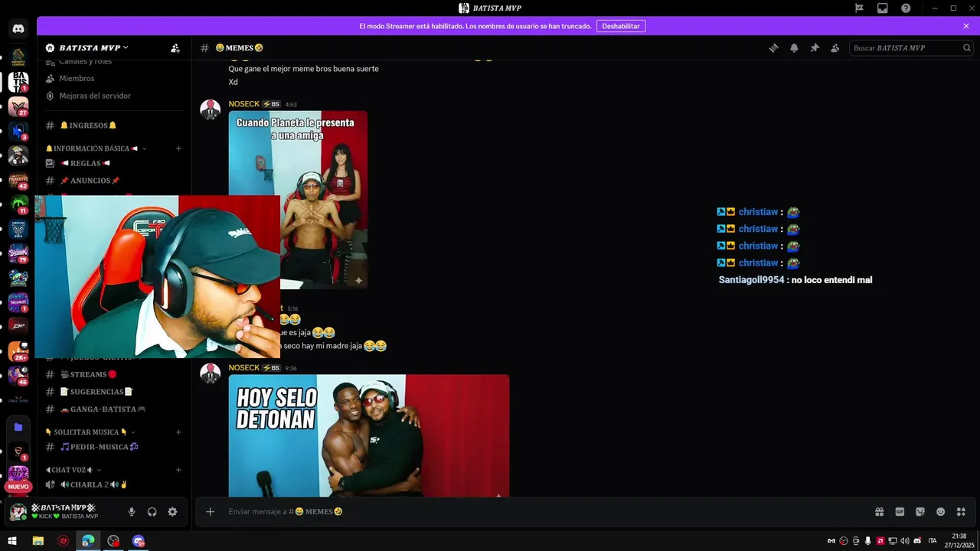Click NOSECK username at 9:36 message
Screen dimensions: 980x551
243,368
